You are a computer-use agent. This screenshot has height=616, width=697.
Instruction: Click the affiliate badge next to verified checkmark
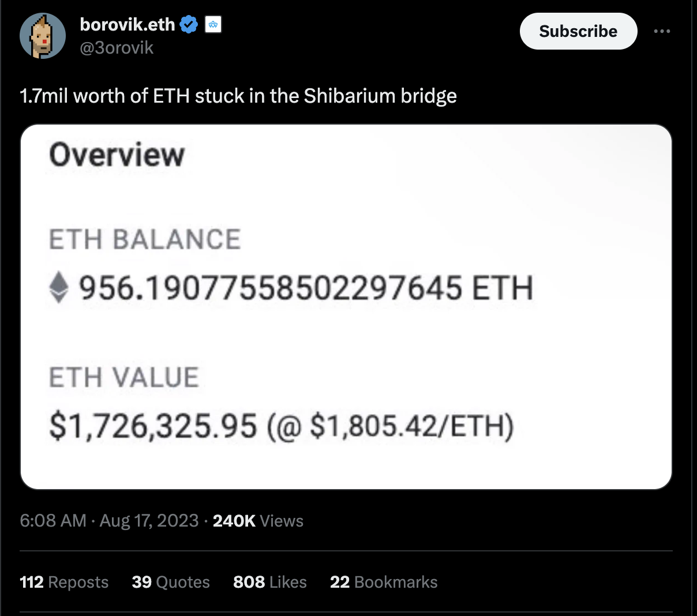(213, 25)
